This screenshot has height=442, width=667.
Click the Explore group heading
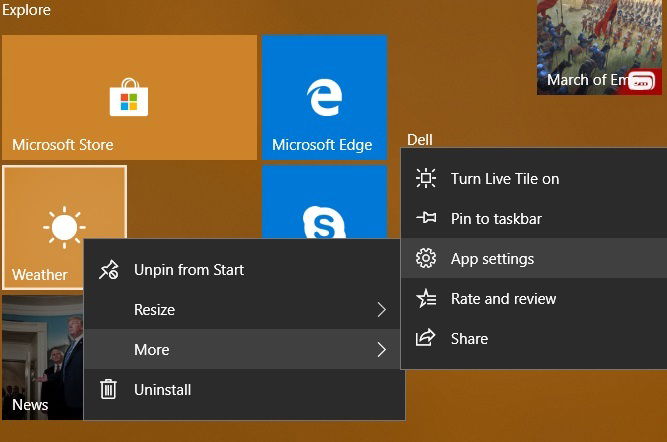26,9
